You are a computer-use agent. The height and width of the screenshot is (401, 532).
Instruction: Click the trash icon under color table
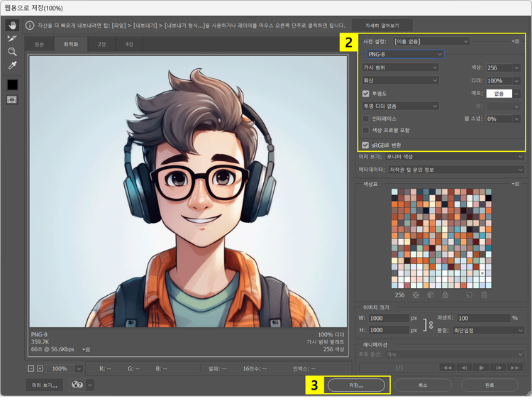[x=484, y=295]
